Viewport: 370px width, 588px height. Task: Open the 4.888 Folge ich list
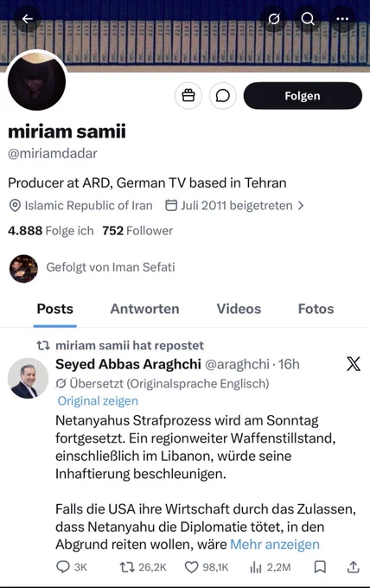(x=51, y=230)
